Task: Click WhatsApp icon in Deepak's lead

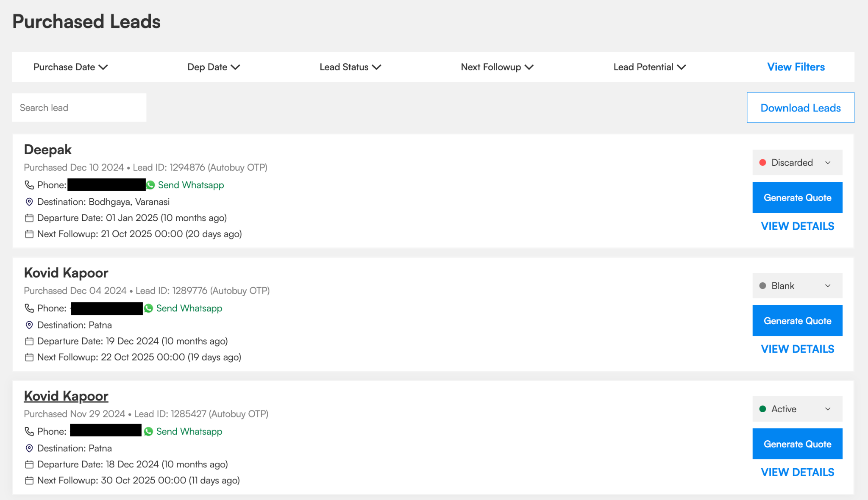Action: click(x=150, y=185)
